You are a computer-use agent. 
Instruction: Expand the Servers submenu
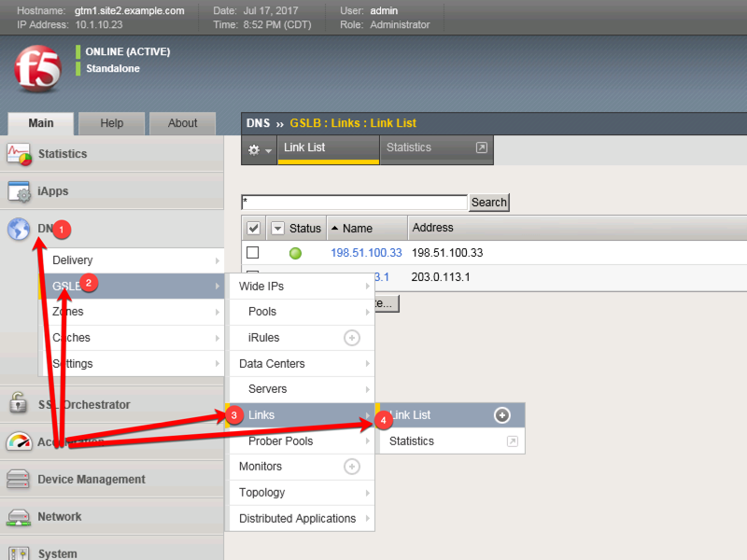pyautogui.click(x=302, y=389)
